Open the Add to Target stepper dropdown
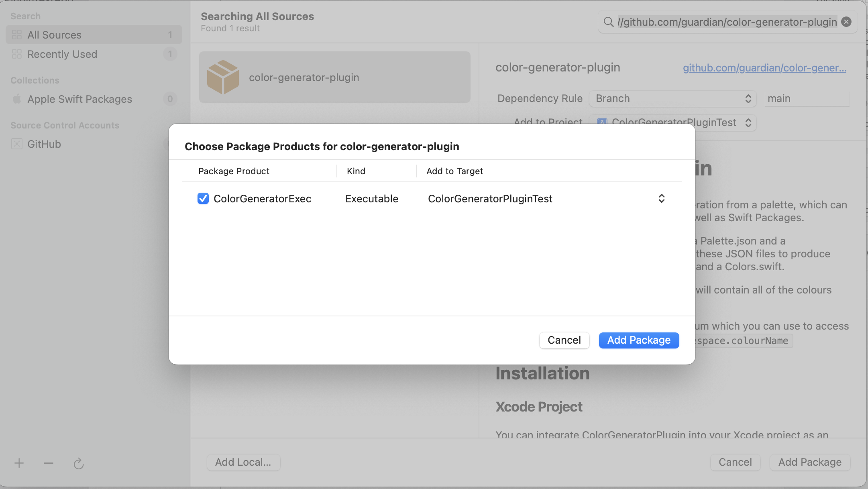The image size is (868, 489). [x=661, y=198]
